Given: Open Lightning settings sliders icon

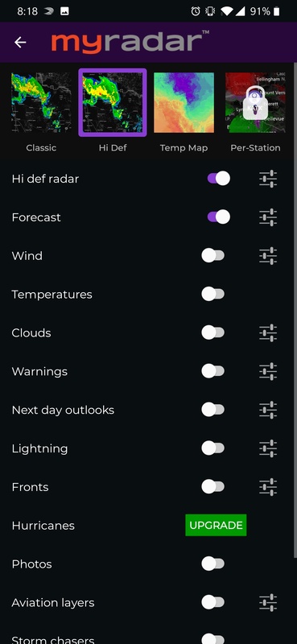Looking at the screenshot, I should tap(268, 448).
